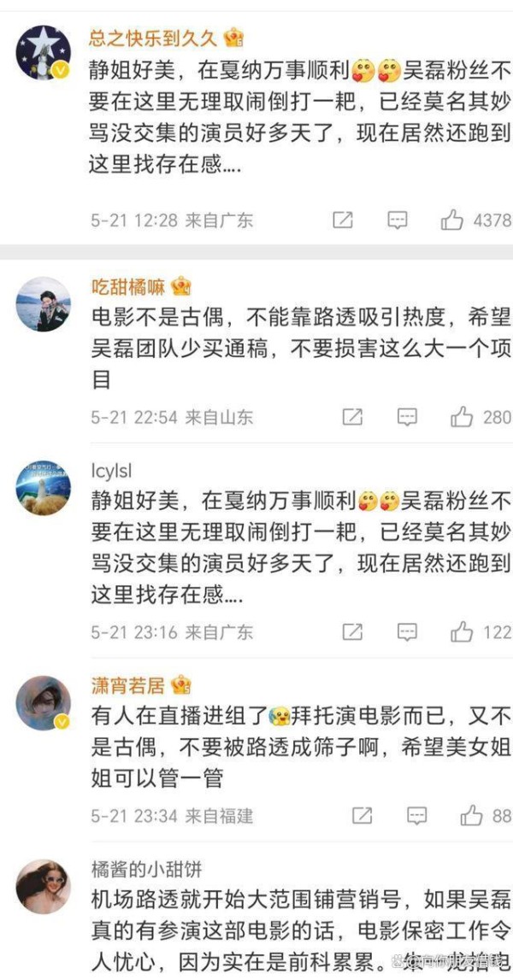Share the 总之快乐到久久 comment

342,220
